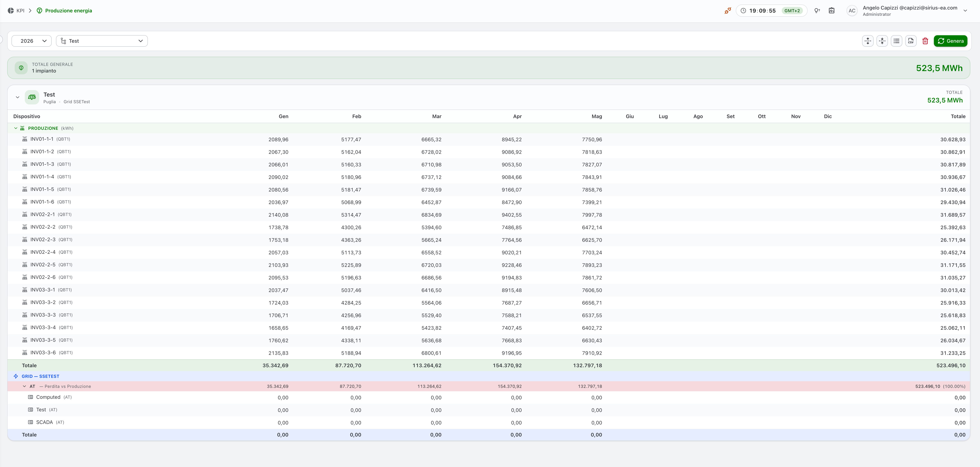This screenshot has width=980, height=467.
Task: Open the clipboard activity monitor icon
Action: point(832,11)
